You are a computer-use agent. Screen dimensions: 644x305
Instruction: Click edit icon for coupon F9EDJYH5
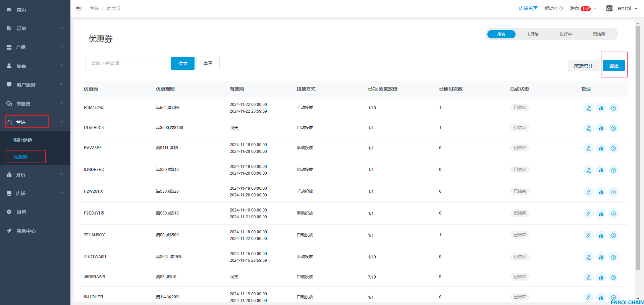point(589,213)
